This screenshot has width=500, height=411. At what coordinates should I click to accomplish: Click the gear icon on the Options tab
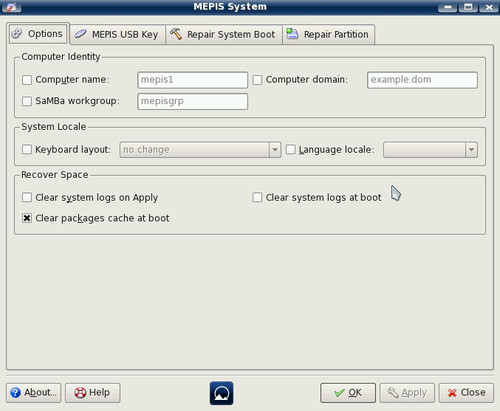point(17,34)
